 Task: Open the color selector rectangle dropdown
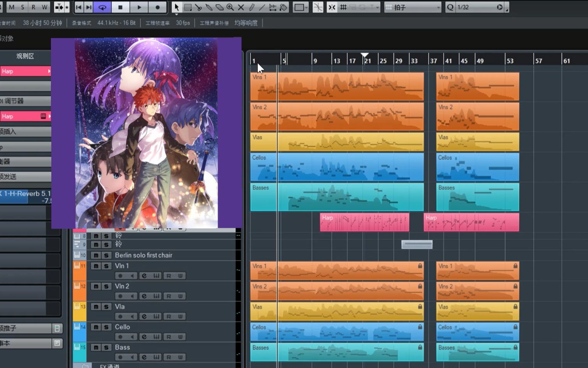click(301, 7)
